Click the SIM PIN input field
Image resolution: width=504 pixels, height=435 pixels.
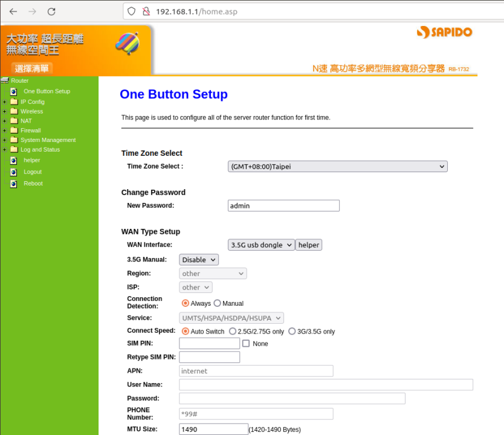[209, 343]
